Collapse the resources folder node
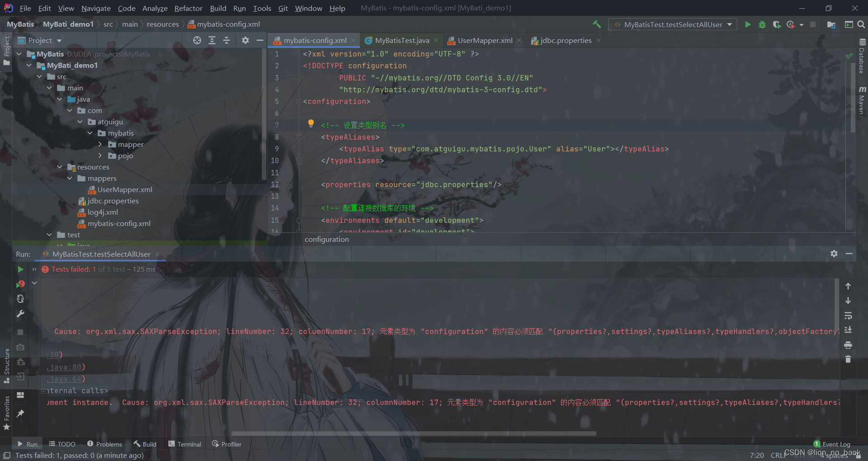Viewport: 868px width, 461px height. pos(60,167)
